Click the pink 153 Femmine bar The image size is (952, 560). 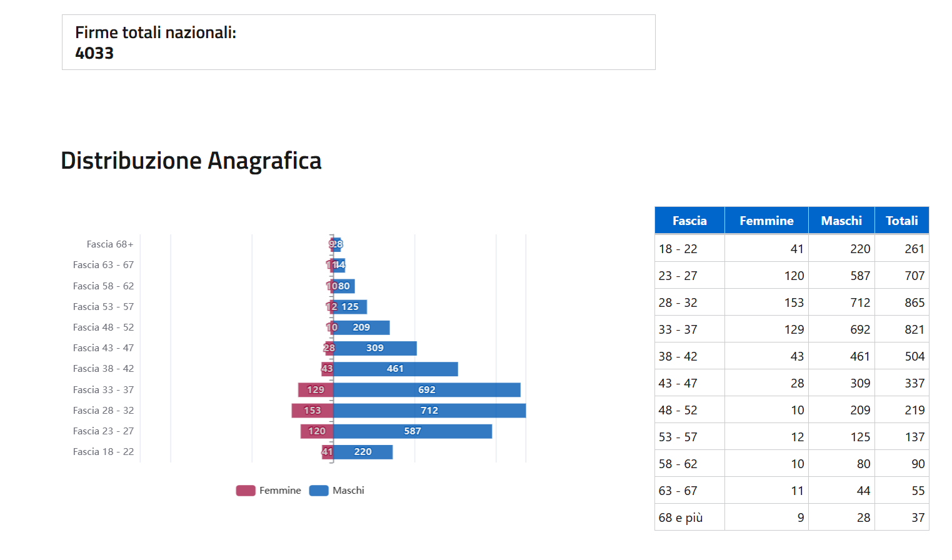(x=313, y=411)
